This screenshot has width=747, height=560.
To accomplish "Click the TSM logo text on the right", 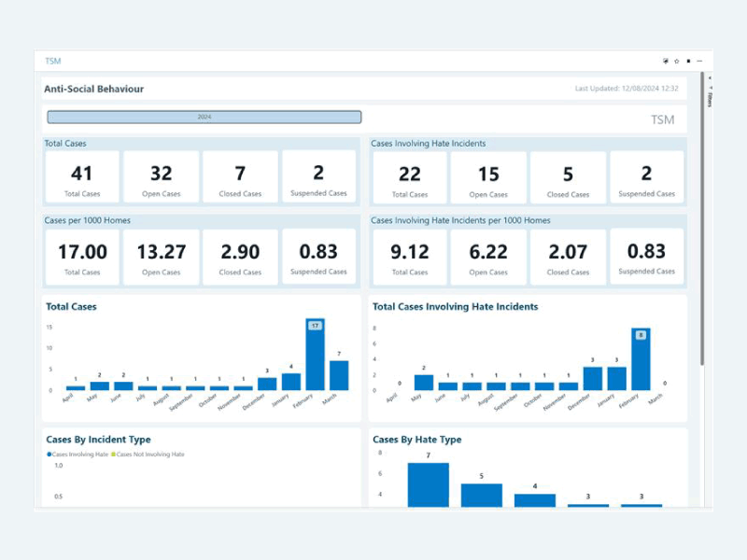I will point(662,119).
